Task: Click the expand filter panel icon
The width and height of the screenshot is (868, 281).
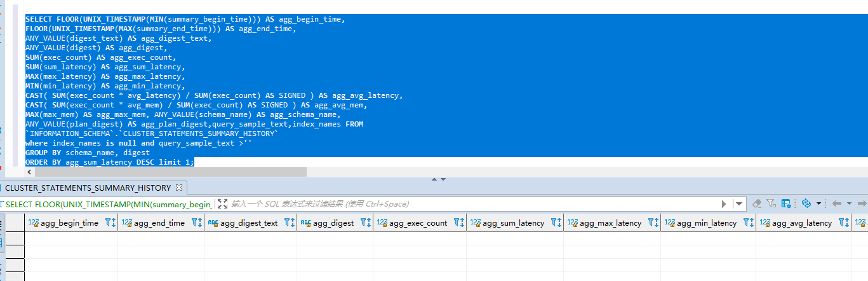Action: click(x=222, y=203)
